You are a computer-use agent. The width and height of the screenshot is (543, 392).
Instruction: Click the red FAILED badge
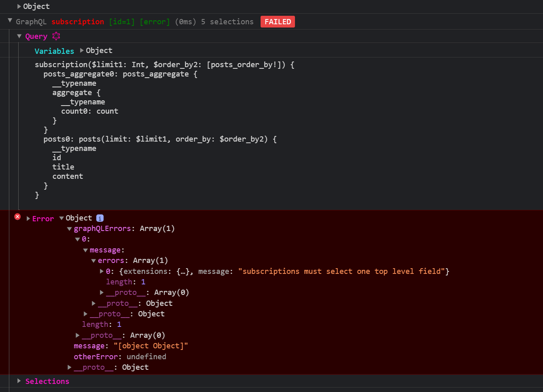click(x=278, y=21)
